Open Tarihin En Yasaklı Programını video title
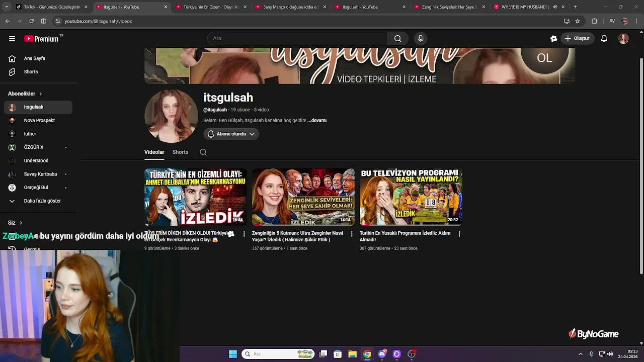 pyautogui.click(x=405, y=236)
